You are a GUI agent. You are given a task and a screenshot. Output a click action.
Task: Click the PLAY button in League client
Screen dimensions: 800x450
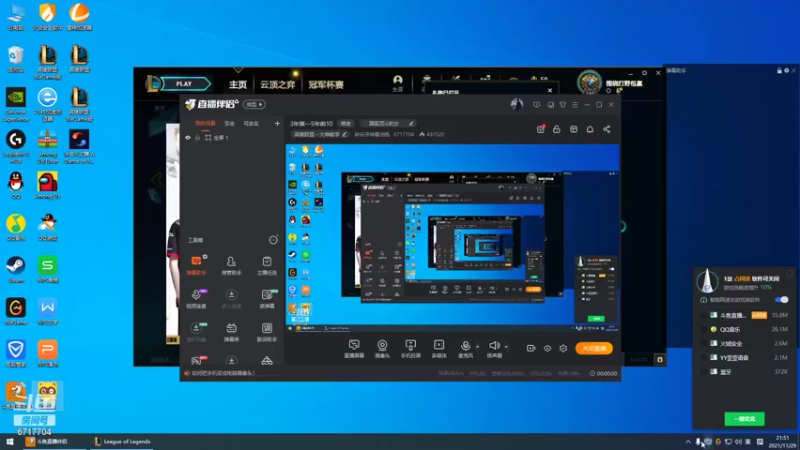pyautogui.click(x=185, y=84)
